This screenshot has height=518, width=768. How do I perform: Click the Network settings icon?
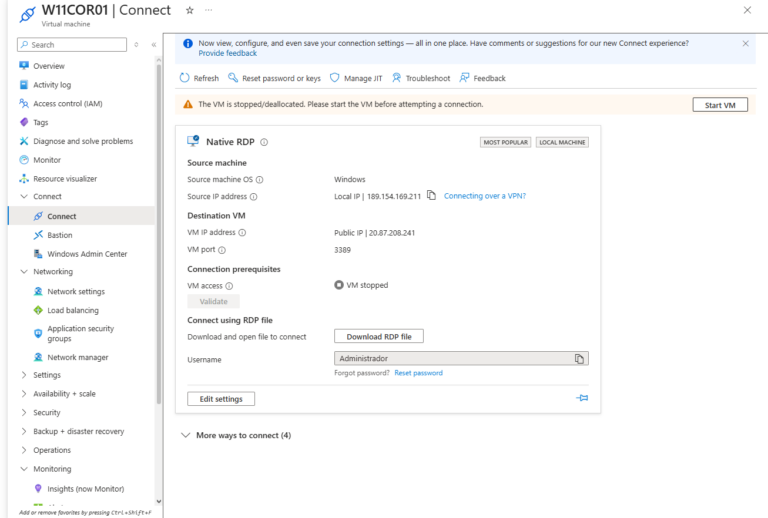click(38, 291)
